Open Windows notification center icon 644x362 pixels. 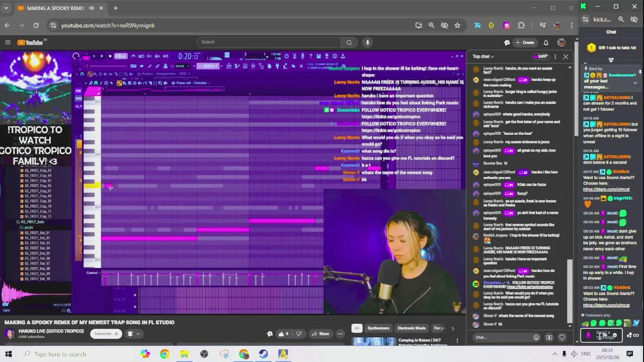pos(630,354)
